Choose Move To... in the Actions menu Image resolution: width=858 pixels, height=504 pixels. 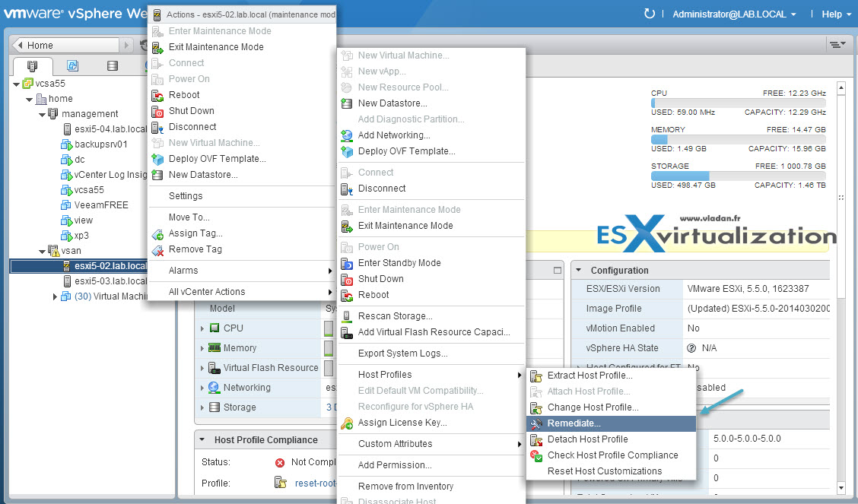pos(189,217)
